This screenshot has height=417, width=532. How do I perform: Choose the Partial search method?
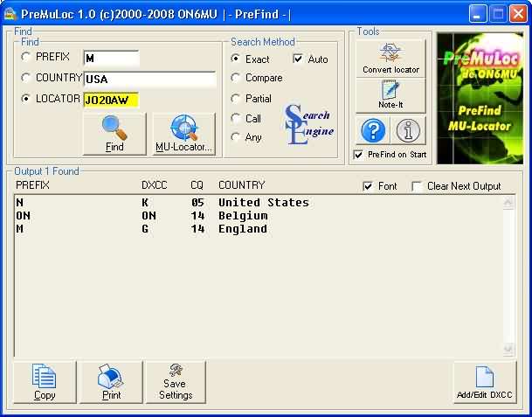click(236, 99)
